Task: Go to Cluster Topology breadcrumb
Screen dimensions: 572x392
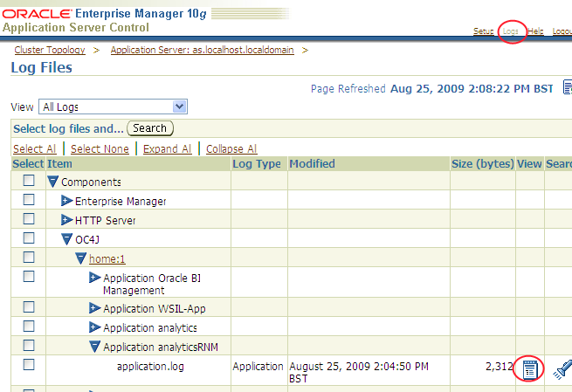Action: coord(50,50)
